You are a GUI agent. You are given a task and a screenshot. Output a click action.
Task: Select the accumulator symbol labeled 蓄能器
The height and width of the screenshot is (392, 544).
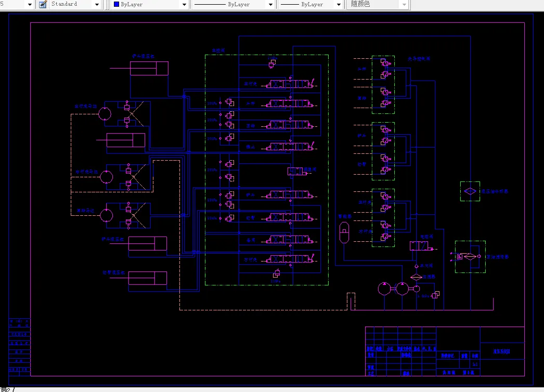pos(344,232)
